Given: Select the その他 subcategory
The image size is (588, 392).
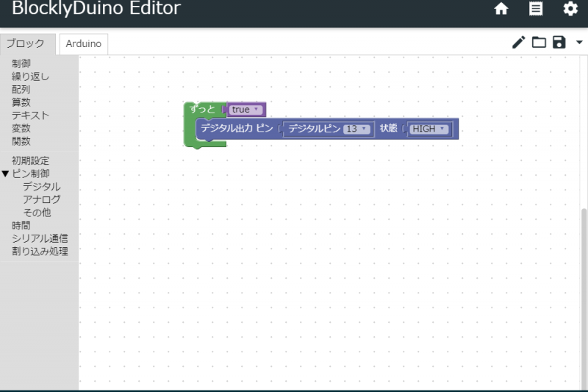Looking at the screenshot, I should point(37,213).
